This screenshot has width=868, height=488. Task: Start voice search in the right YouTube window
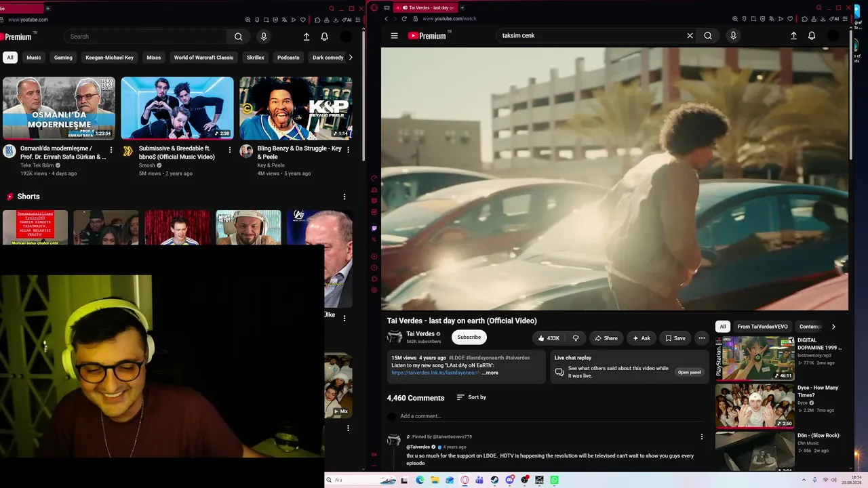tap(733, 36)
